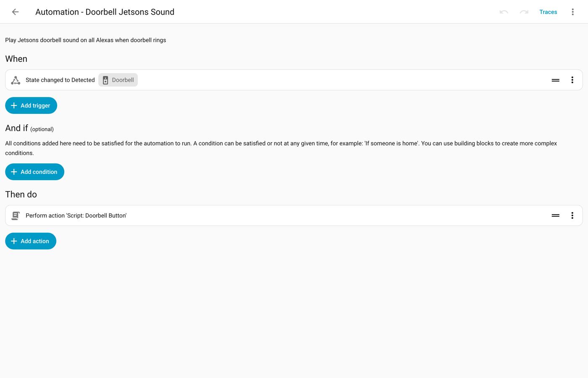Viewport: 588px width, 378px height.
Task: Click the plus icon on Add condition
Action: [14, 172]
